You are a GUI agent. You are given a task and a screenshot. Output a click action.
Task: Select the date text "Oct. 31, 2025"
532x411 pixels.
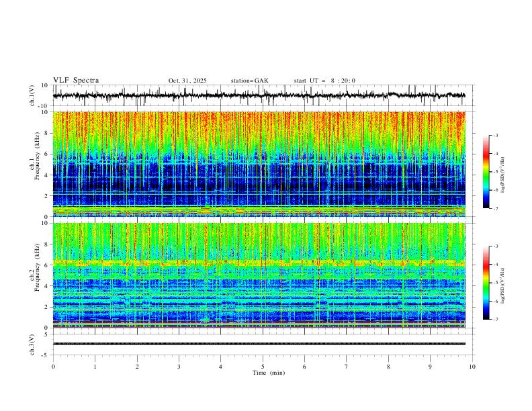(187, 81)
